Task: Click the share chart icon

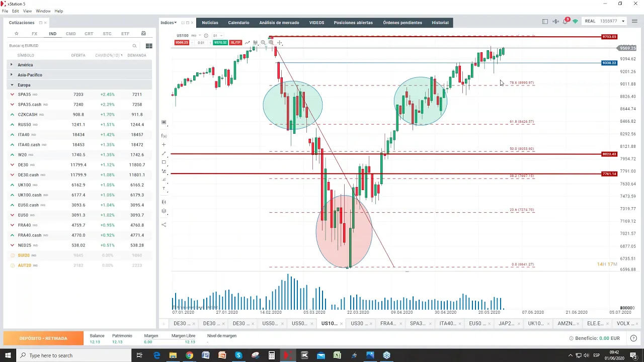Action: pyautogui.click(x=164, y=224)
